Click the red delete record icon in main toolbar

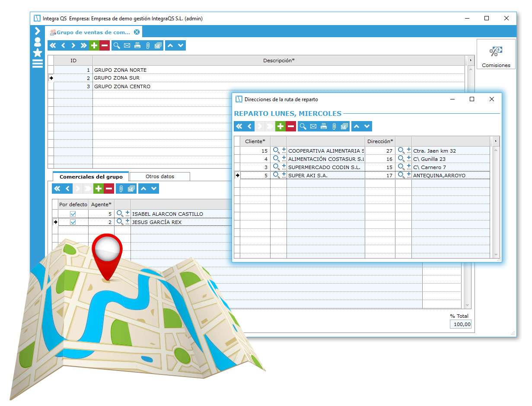(x=104, y=45)
